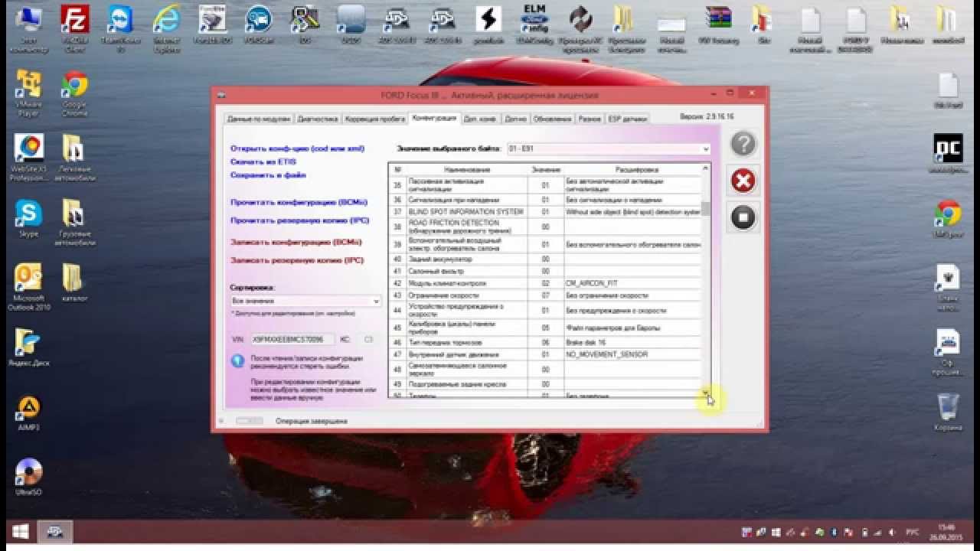This screenshot has height=551, width=980.
Task: Click NO_MOVEMENT_SENSOR cell in row 47
Action: pyautogui.click(x=632, y=354)
